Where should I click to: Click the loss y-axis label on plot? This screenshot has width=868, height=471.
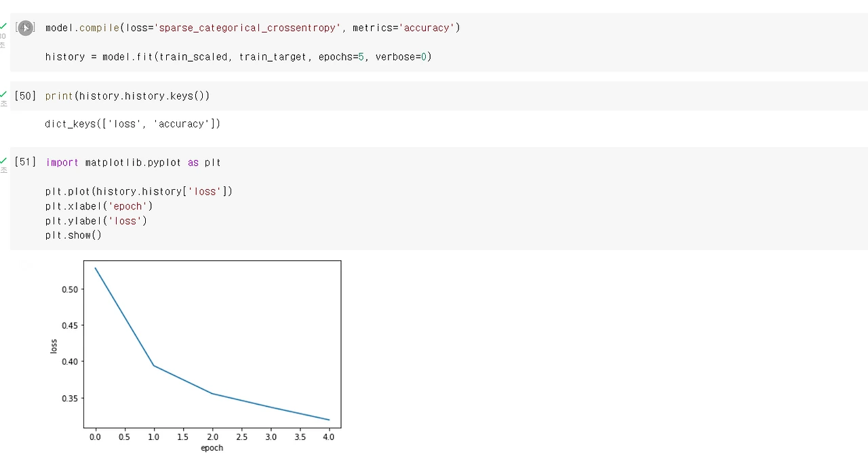54,346
